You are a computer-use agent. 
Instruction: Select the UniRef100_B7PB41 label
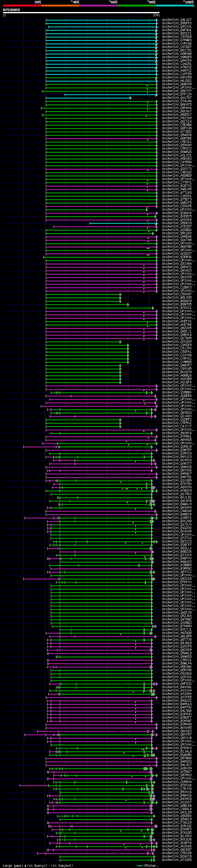click(x=177, y=436)
